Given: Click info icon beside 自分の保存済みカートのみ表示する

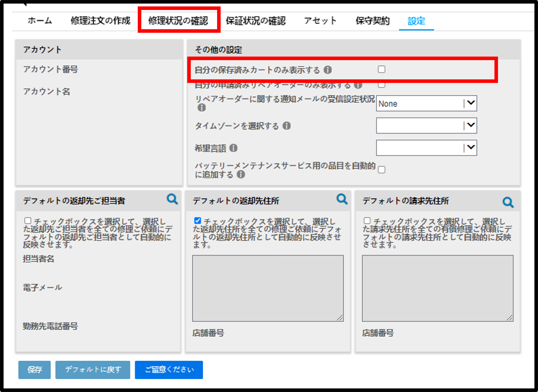Looking at the screenshot, I should point(328,70).
